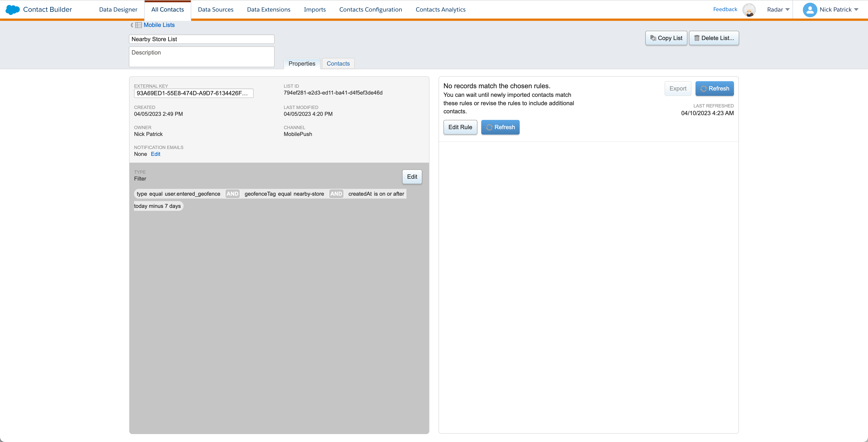Image resolution: width=868 pixels, height=442 pixels.
Task: Click the user profile icon in top bar
Action: pos(809,10)
